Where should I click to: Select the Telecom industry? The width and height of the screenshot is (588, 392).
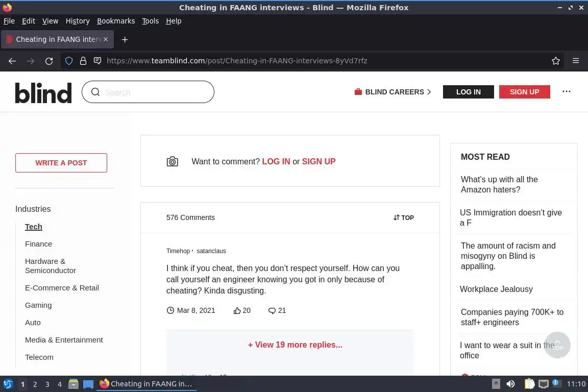(x=39, y=357)
